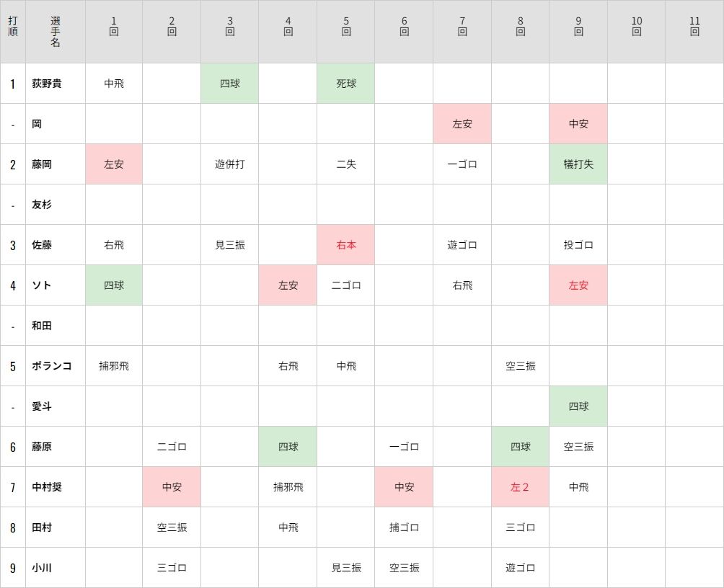The width and height of the screenshot is (724, 588).
Task: Click the 左2 result in 8回
Action: (x=520, y=487)
